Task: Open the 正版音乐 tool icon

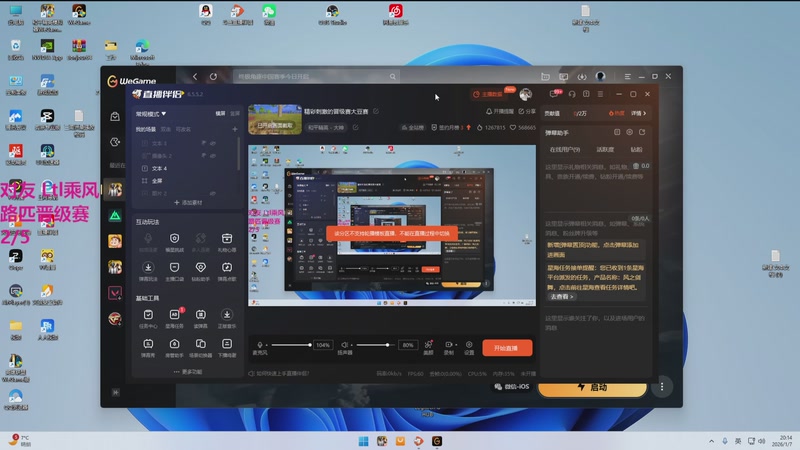Action: coord(227,315)
